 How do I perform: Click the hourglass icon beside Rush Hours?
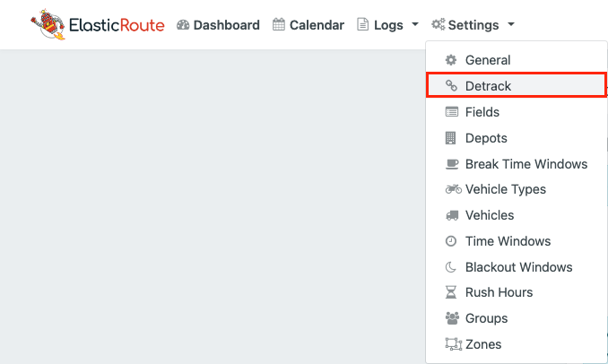450,292
